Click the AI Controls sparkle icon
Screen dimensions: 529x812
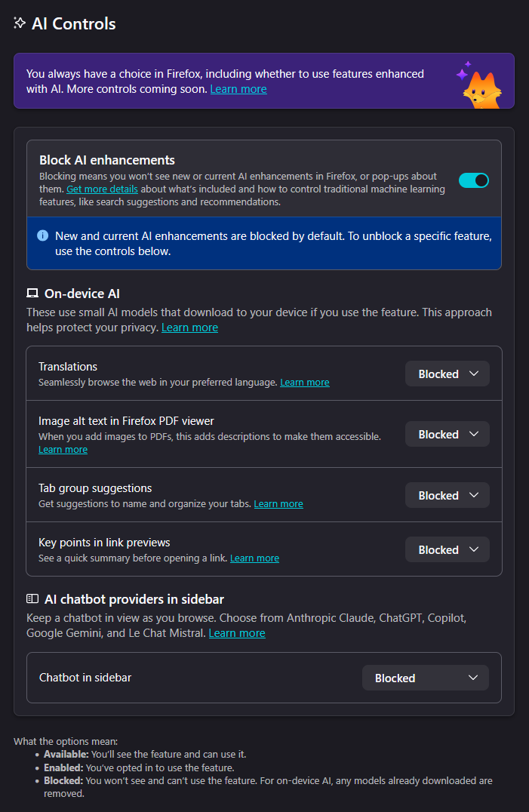20,23
